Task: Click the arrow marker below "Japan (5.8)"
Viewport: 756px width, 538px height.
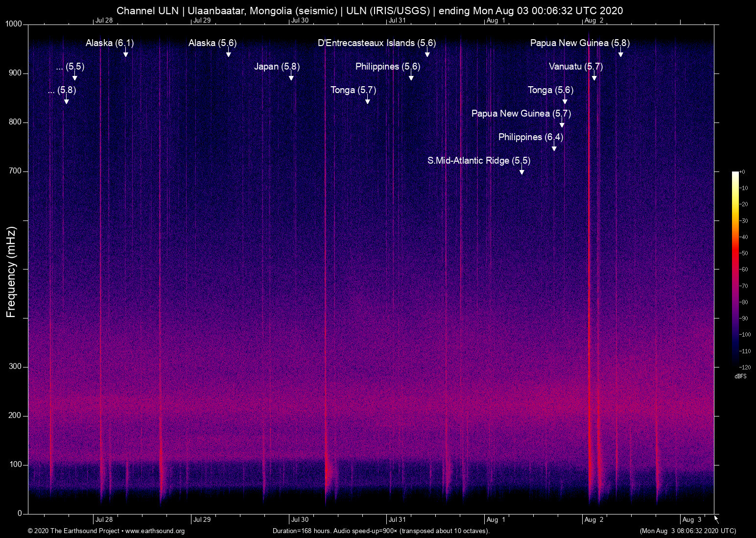Action: coord(291,76)
